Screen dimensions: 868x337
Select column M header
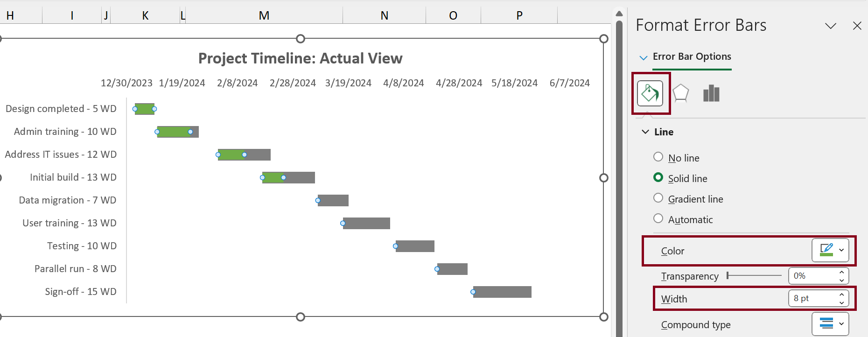tap(264, 16)
